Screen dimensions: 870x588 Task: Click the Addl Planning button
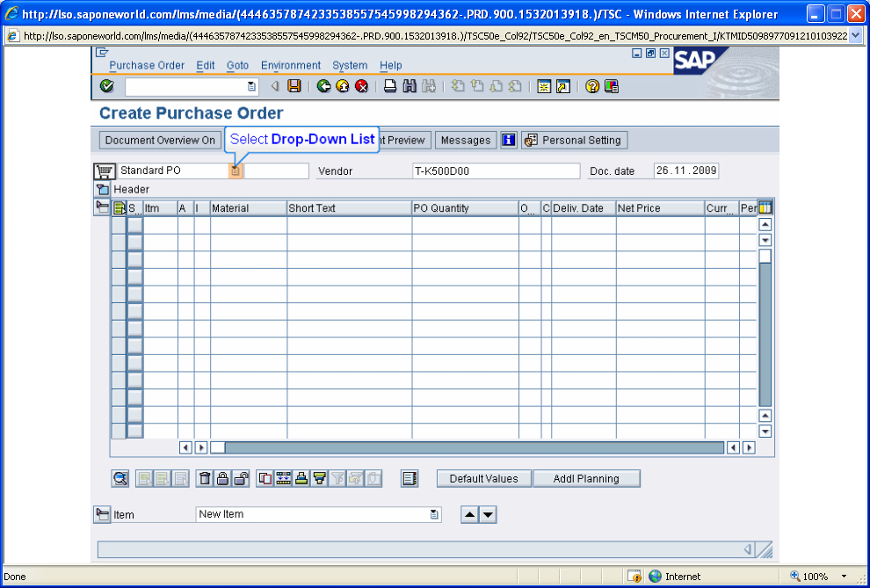coord(586,479)
